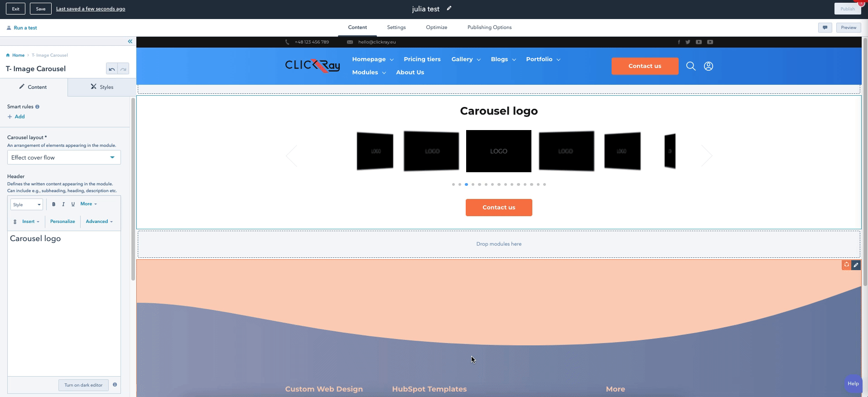This screenshot has width=868, height=397.
Task: Click the Preview button
Action: 849,28
